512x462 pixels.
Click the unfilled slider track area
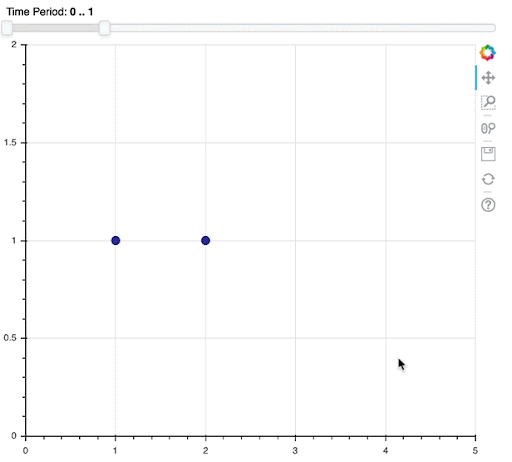(x=303, y=28)
